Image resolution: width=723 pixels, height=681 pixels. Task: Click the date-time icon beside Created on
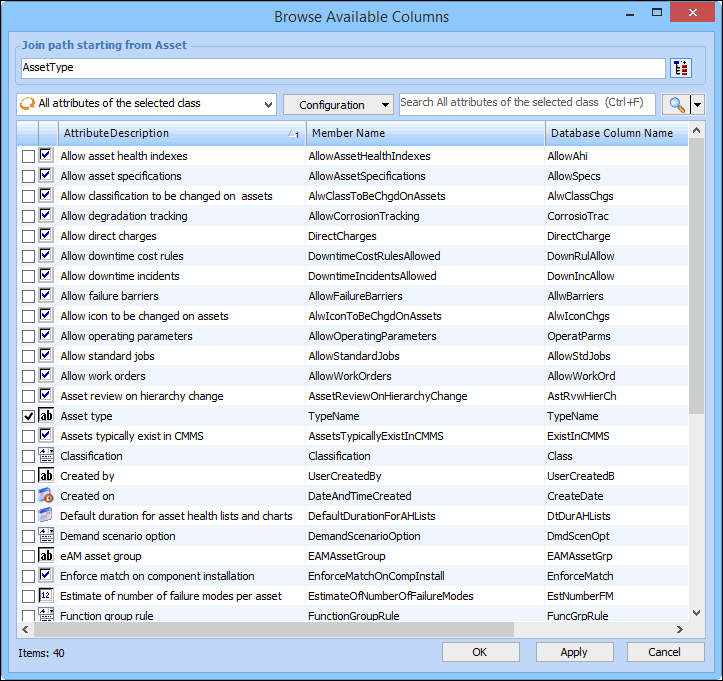pos(46,496)
